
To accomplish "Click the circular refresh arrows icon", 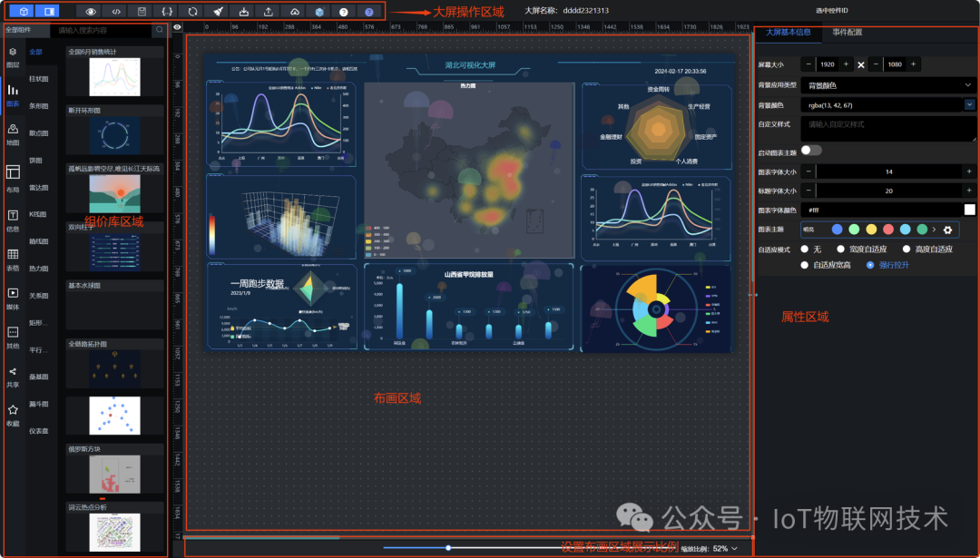I will coord(192,11).
